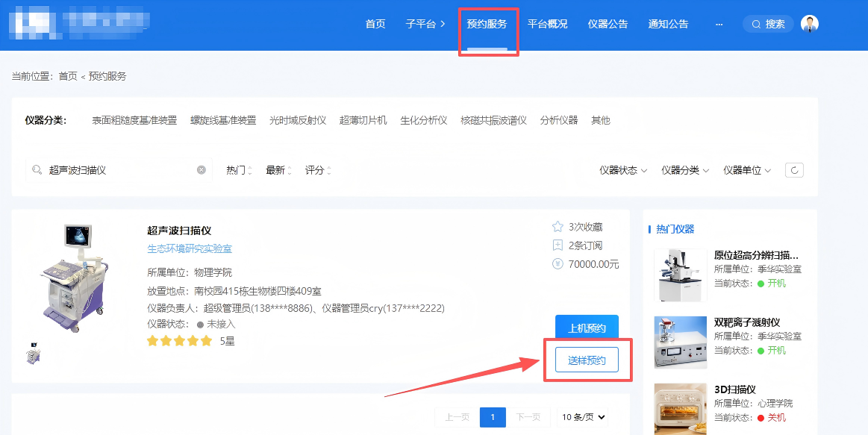Toggle sorting by 热门

(238, 170)
